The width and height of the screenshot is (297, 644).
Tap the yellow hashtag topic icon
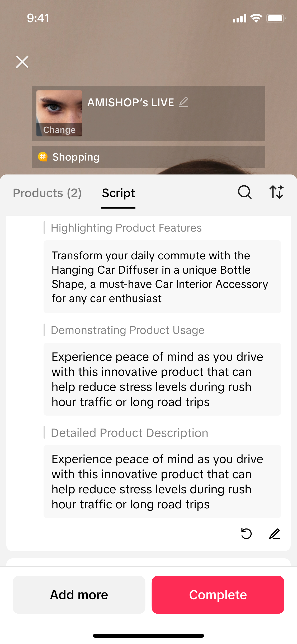coord(43,157)
